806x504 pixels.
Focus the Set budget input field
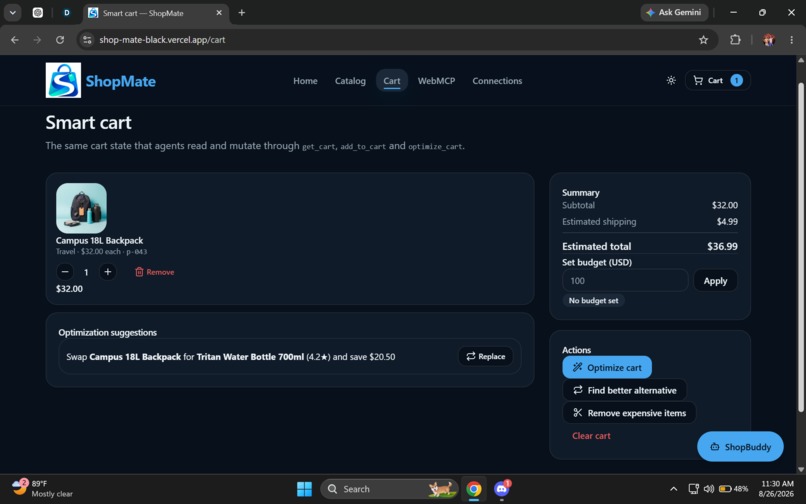(625, 281)
